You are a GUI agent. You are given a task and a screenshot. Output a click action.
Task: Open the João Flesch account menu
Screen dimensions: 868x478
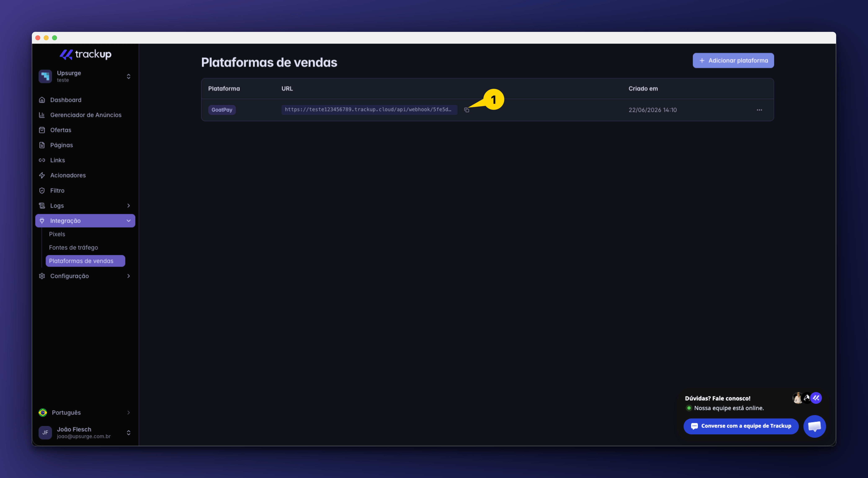(x=85, y=433)
